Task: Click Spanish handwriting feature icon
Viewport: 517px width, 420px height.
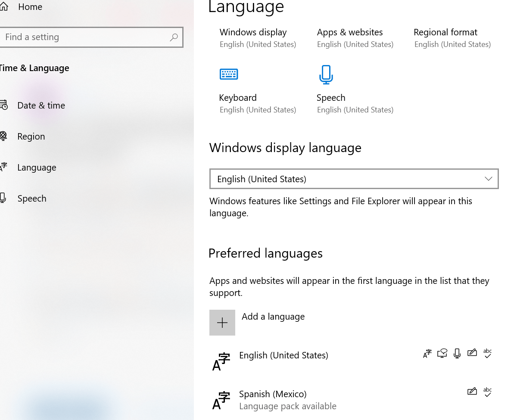Action: (472, 392)
